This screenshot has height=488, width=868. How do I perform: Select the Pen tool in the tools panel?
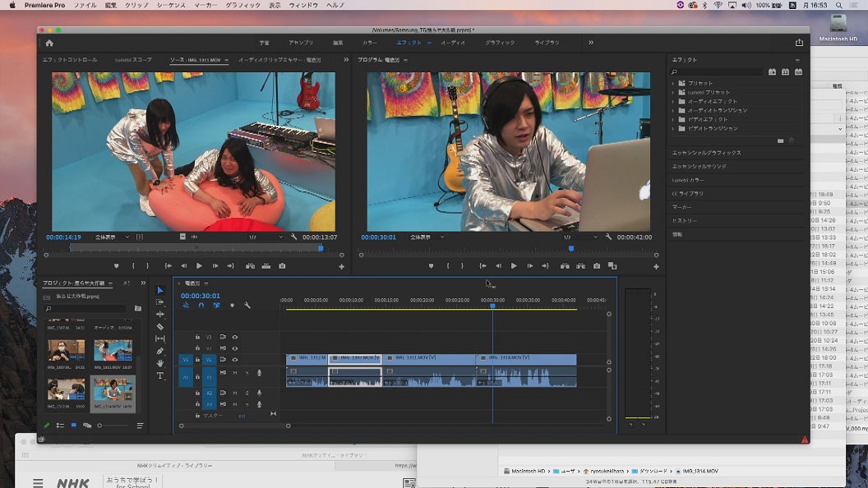[x=160, y=351]
